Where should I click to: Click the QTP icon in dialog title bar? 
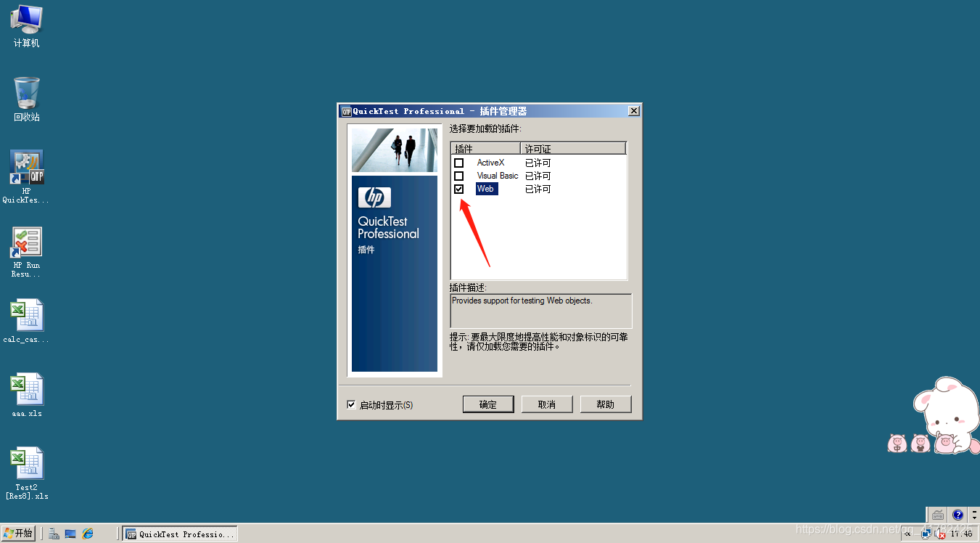click(x=346, y=111)
